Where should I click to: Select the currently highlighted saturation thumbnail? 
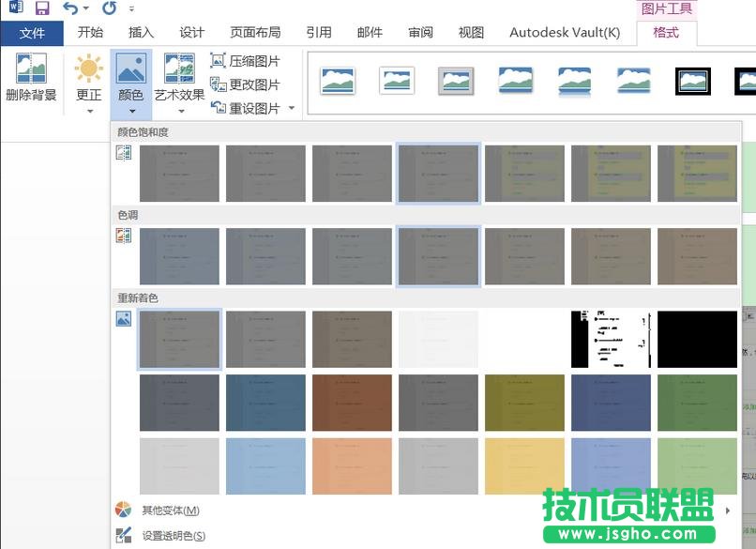pos(438,173)
